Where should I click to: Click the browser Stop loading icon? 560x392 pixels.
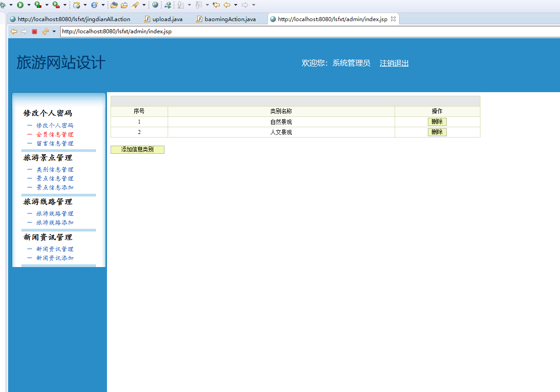coord(34,31)
